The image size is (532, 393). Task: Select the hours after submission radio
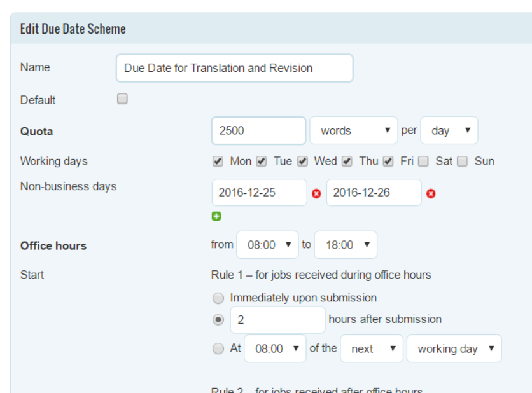coord(218,320)
